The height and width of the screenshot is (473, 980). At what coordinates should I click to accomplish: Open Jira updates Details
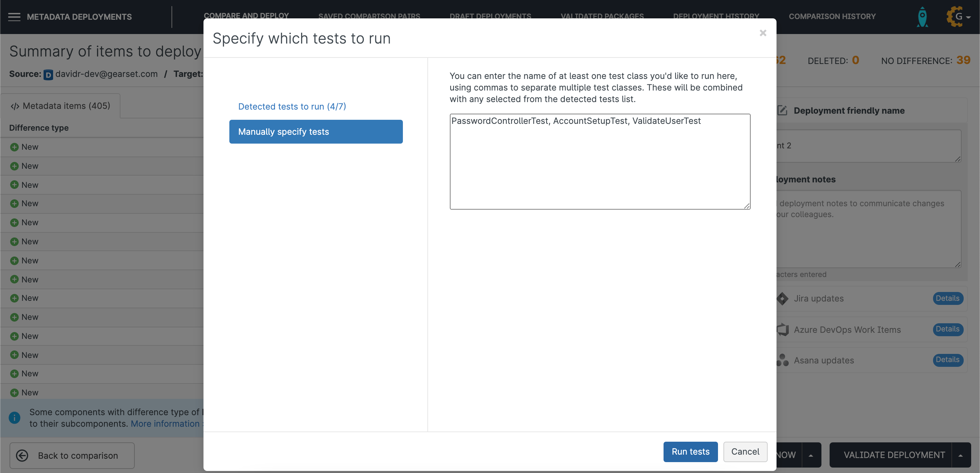947,298
